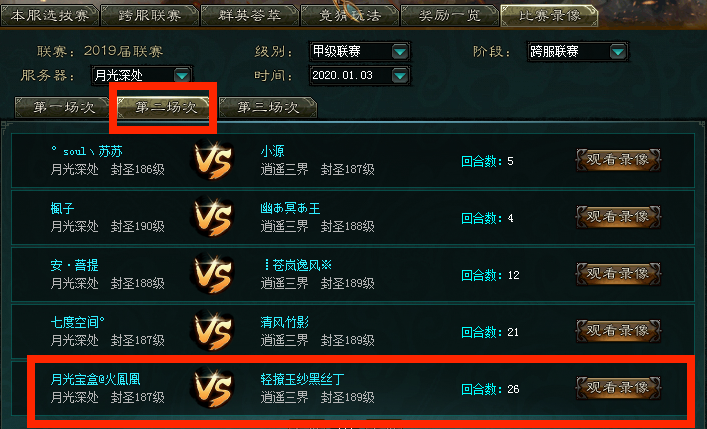
Task: Open the 跨服联赛 top tab
Action: pos(150,15)
